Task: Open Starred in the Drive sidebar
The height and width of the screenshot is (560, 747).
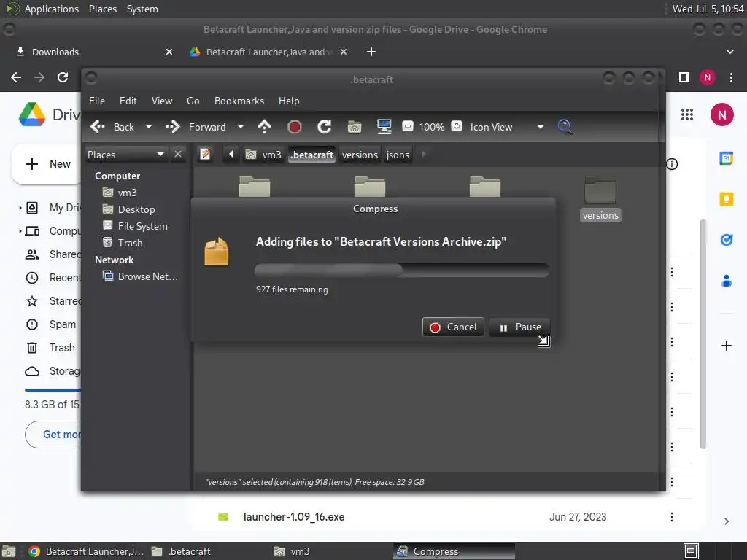Action: click(x=53, y=301)
